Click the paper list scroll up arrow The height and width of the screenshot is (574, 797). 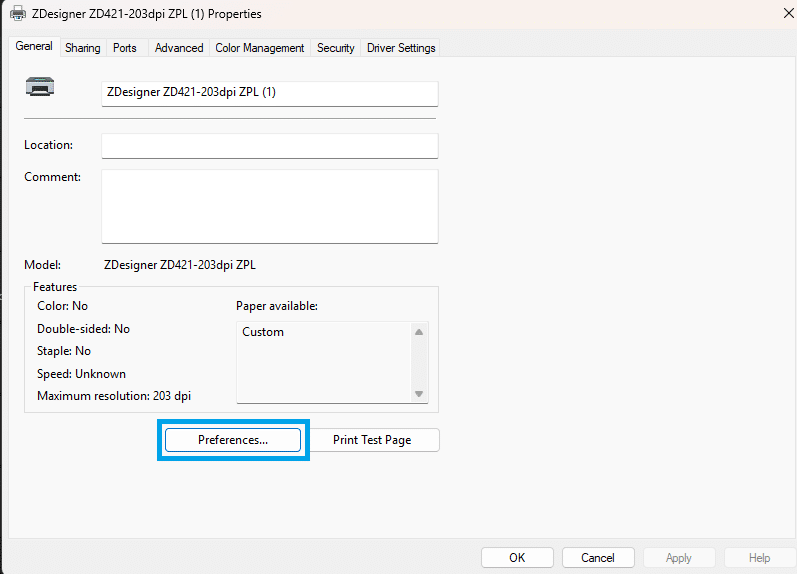tap(419, 332)
